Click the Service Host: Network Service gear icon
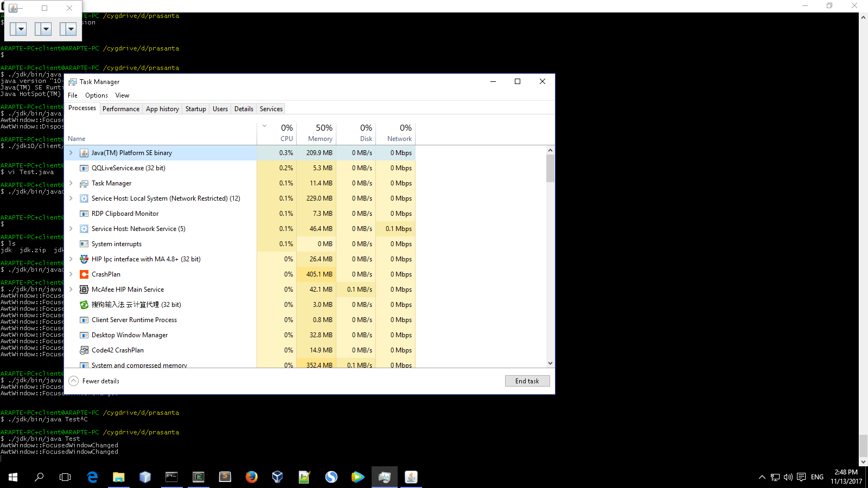The image size is (868, 488). point(84,229)
